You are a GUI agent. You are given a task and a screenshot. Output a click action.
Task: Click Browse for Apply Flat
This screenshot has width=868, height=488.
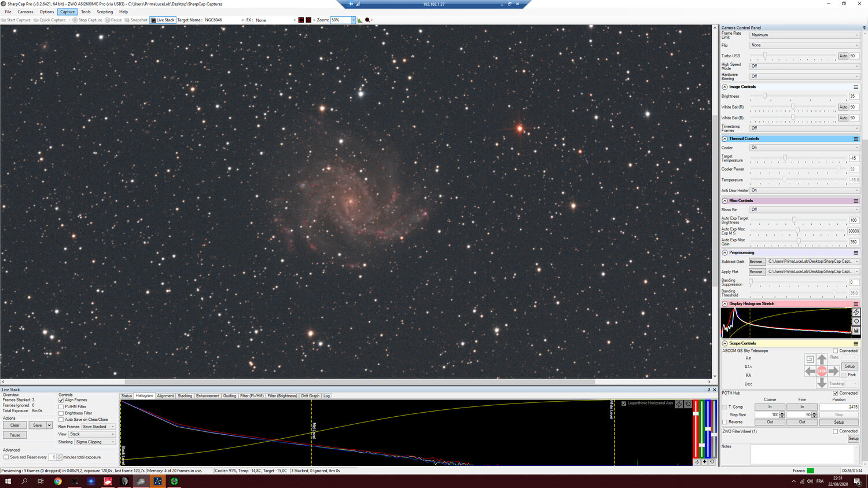coord(757,271)
